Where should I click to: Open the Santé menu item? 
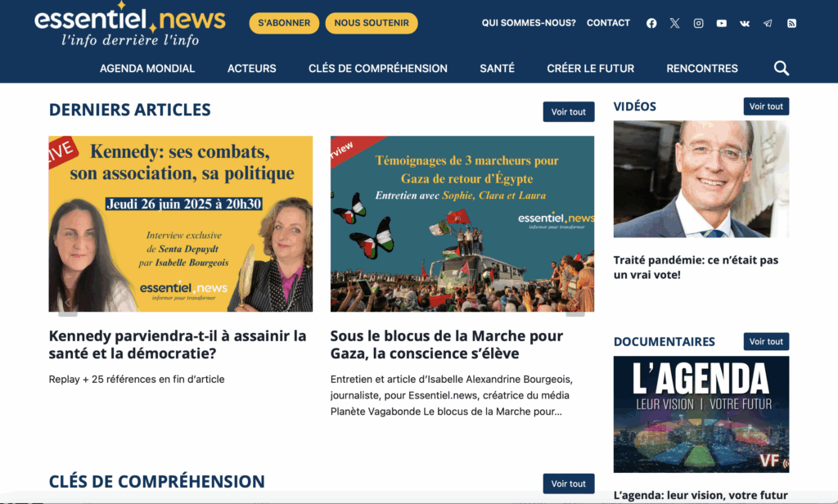[x=497, y=69]
